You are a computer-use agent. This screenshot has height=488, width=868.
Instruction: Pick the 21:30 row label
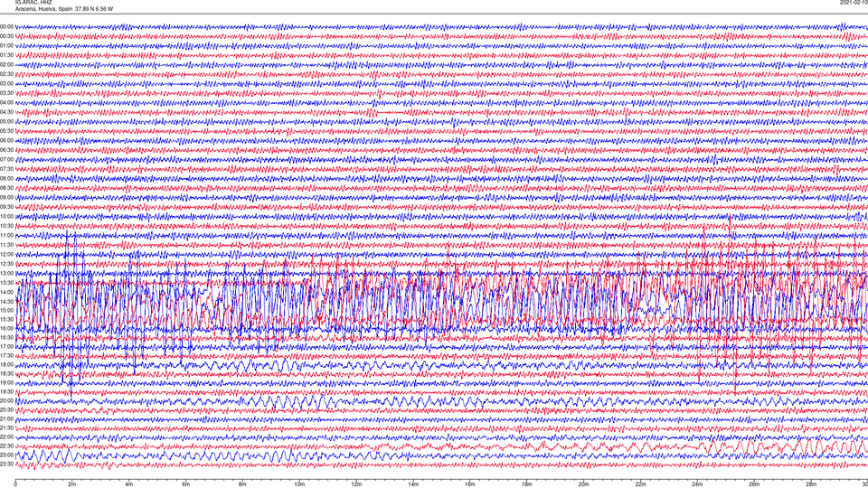[x=6, y=427]
